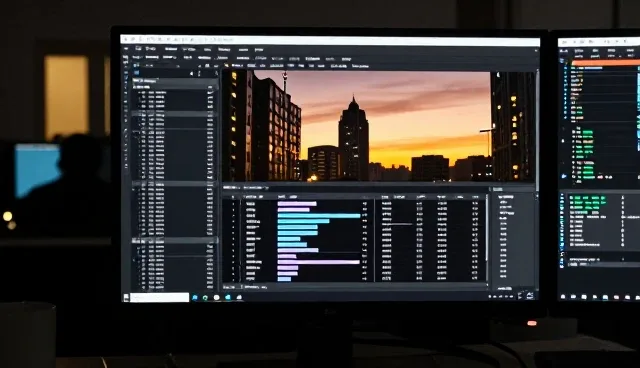Click the left-pointing arrow in left panel header
Viewport: 640px width, 368px height.
click(191, 73)
